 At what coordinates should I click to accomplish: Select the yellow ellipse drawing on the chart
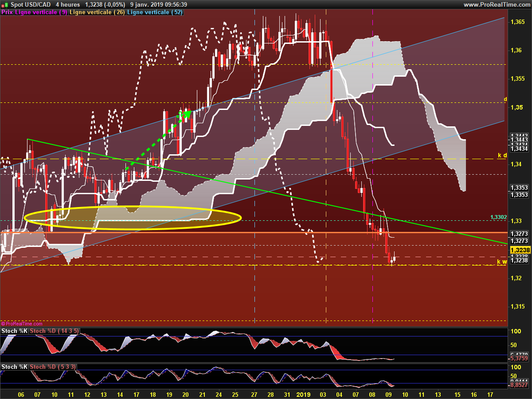(x=133, y=217)
